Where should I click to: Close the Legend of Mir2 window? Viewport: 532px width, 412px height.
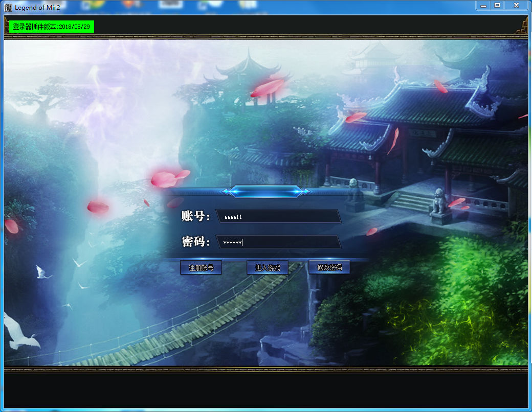pyautogui.click(x=516, y=6)
